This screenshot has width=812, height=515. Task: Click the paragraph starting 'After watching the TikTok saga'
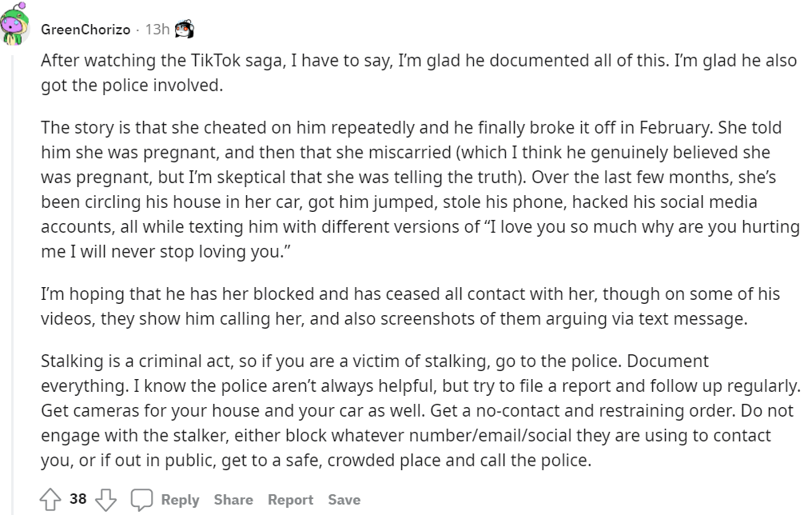click(419, 73)
